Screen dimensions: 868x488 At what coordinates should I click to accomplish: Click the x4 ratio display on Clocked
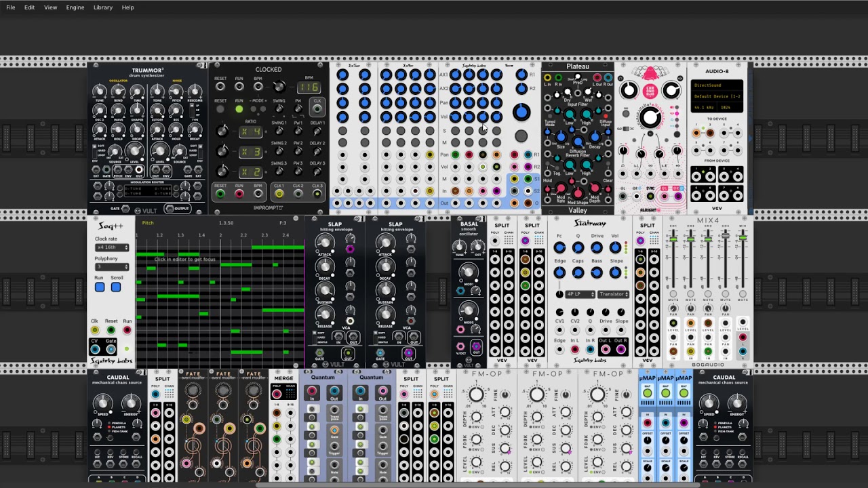pos(250,131)
